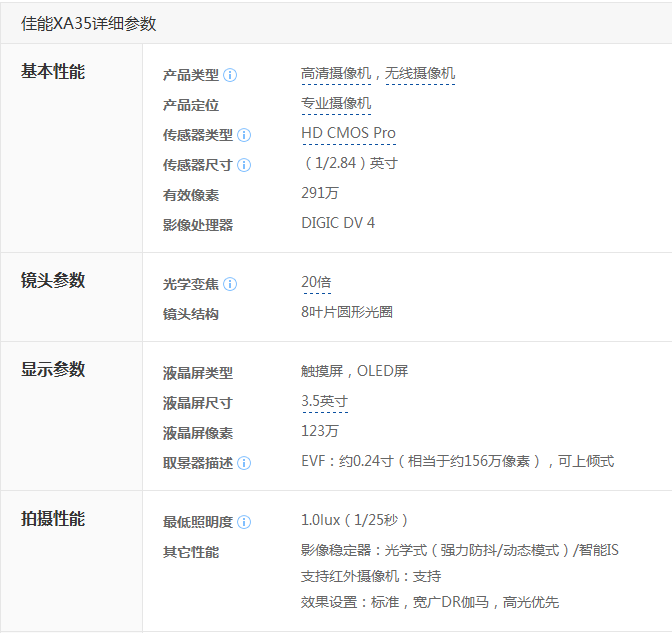Click the 光学变焦 label
The height and width of the screenshot is (633, 672).
pyautogui.click(x=191, y=284)
